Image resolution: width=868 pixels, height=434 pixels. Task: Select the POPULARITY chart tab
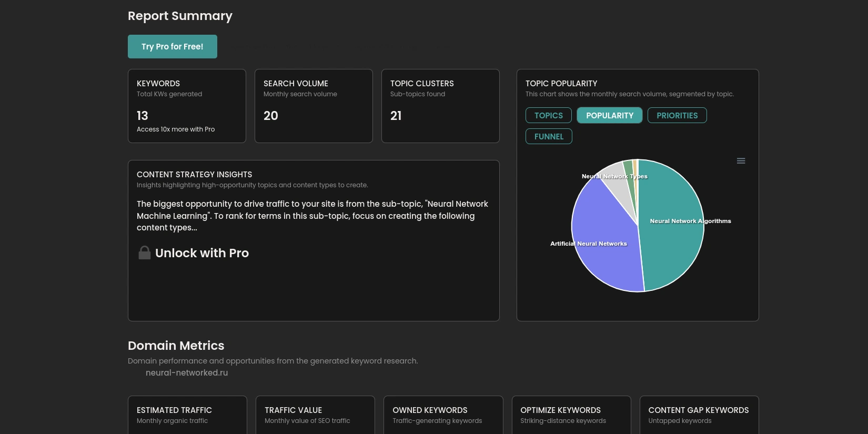609,115
